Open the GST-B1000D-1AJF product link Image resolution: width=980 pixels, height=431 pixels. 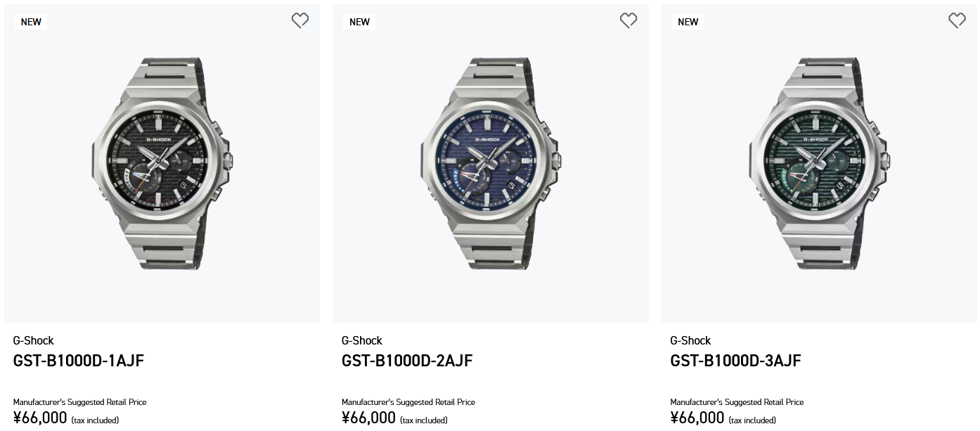pos(79,361)
